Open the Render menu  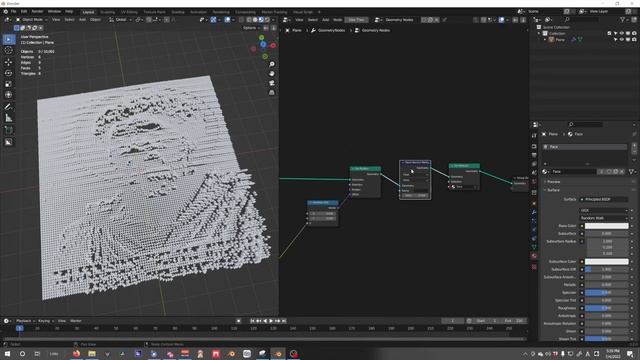(37, 12)
